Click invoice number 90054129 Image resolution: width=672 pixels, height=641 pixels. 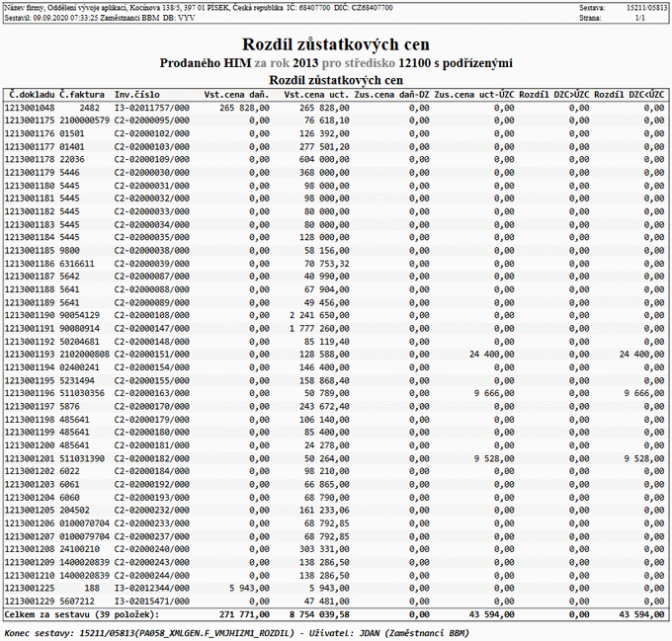click(x=79, y=316)
